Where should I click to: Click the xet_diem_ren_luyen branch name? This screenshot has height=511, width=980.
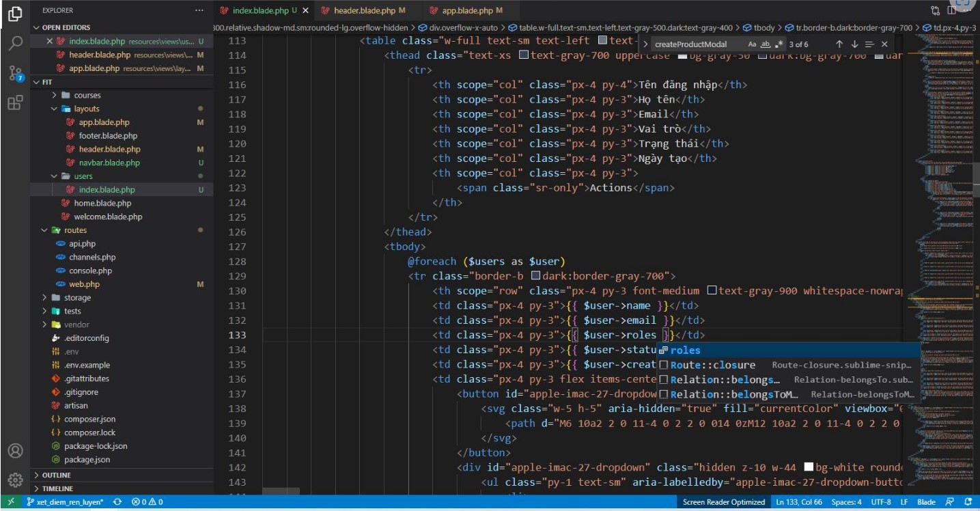tap(64, 502)
